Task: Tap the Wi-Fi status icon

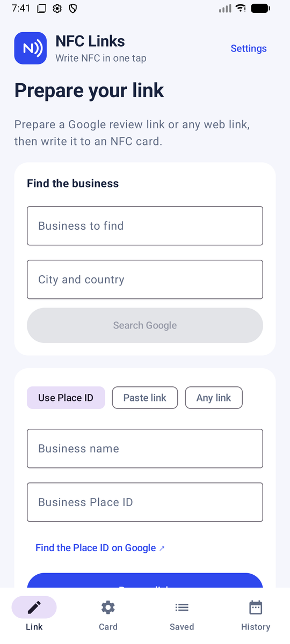Action: pyautogui.click(x=241, y=8)
